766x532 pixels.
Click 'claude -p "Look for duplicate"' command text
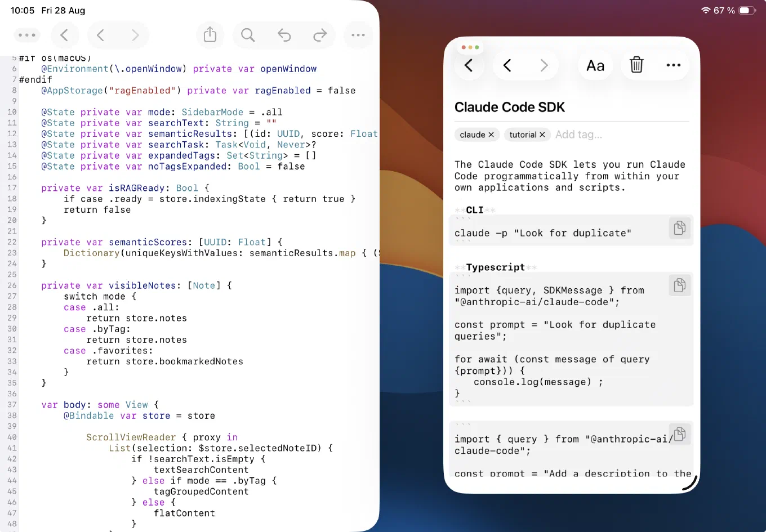click(x=543, y=233)
